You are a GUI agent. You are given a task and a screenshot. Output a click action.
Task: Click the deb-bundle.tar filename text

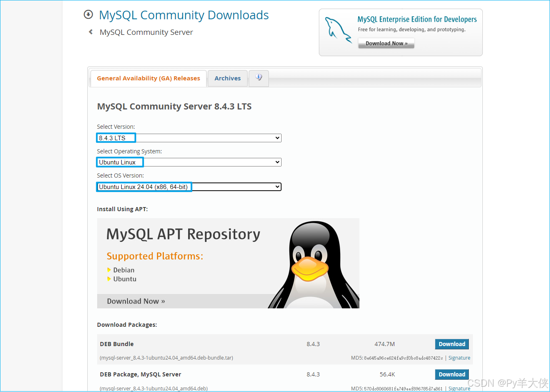pos(166,358)
